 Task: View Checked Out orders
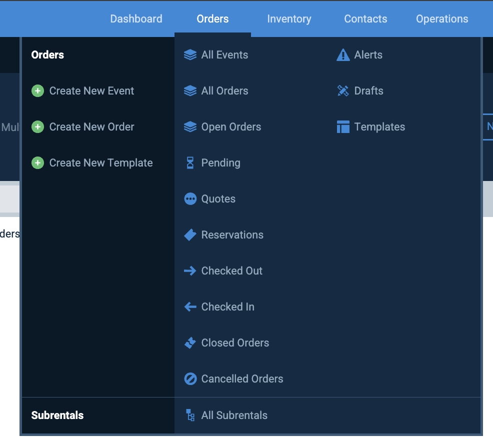pos(231,271)
